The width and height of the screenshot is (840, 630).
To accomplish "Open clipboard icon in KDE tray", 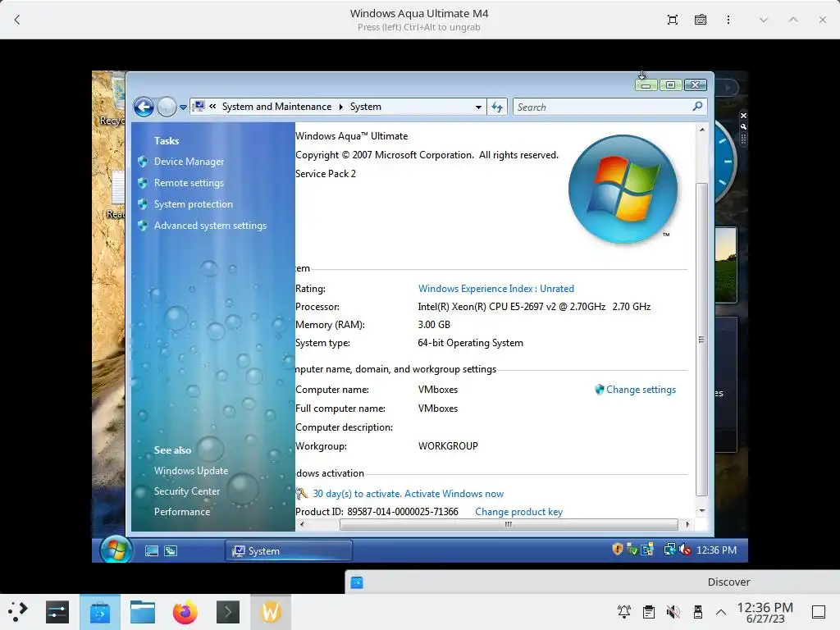I will (649, 612).
